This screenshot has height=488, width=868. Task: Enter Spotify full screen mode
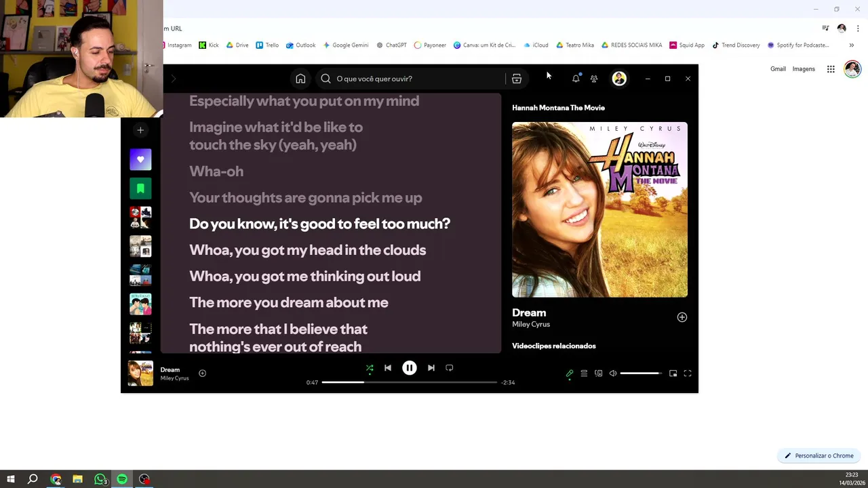(x=688, y=373)
